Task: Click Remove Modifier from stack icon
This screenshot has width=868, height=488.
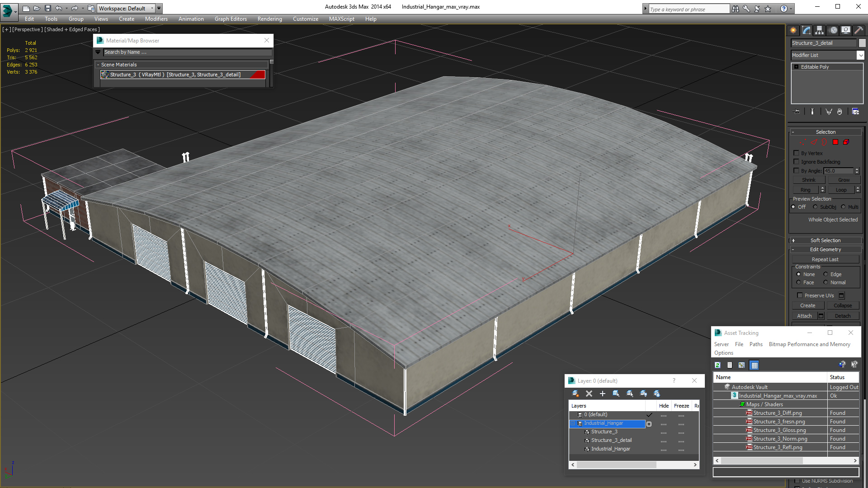Action: (x=840, y=112)
